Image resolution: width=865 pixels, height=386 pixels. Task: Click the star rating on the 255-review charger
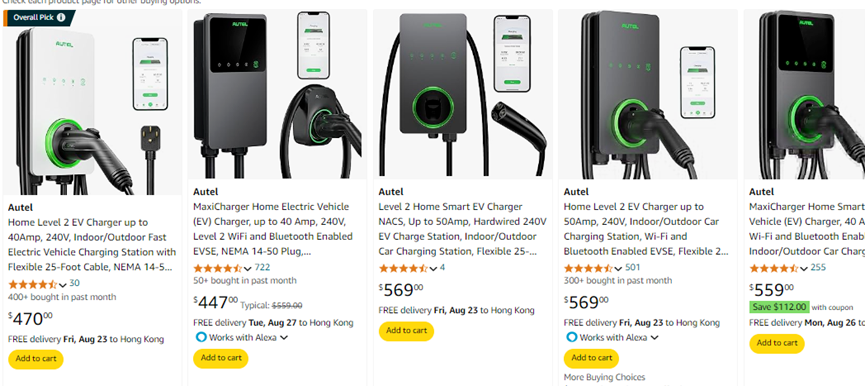point(773,269)
